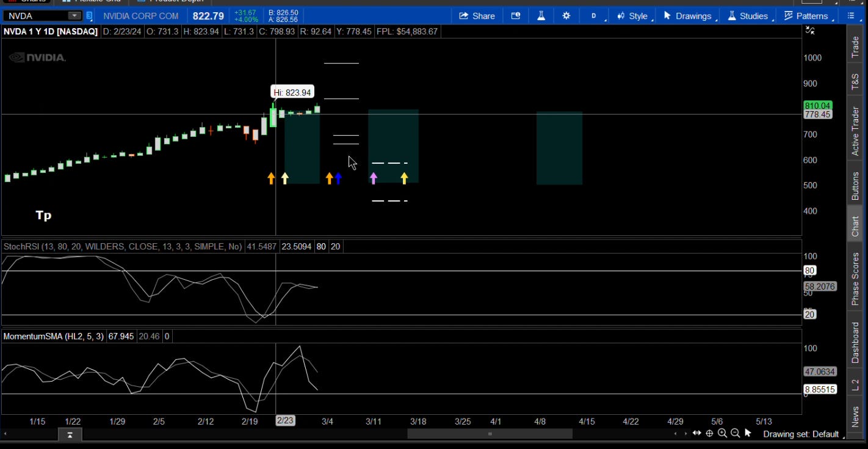Screen dimensions: 868x449
Task: Open the D timeframe dropdown
Action: pos(595,16)
